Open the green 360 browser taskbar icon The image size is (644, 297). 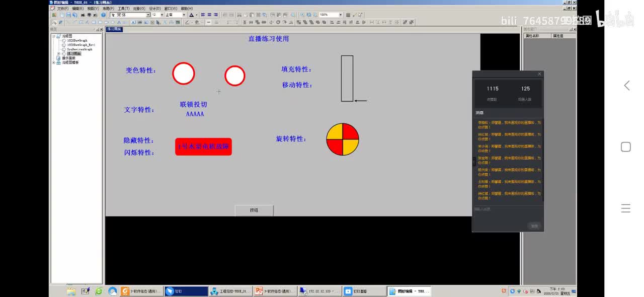(99, 291)
